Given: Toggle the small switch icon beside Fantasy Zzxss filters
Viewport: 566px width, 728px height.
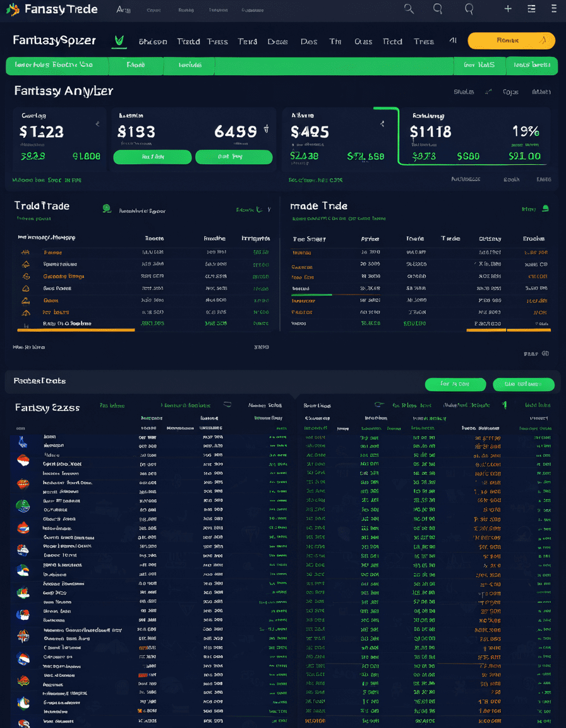Looking at the screenshot, I should pos(227,404).
